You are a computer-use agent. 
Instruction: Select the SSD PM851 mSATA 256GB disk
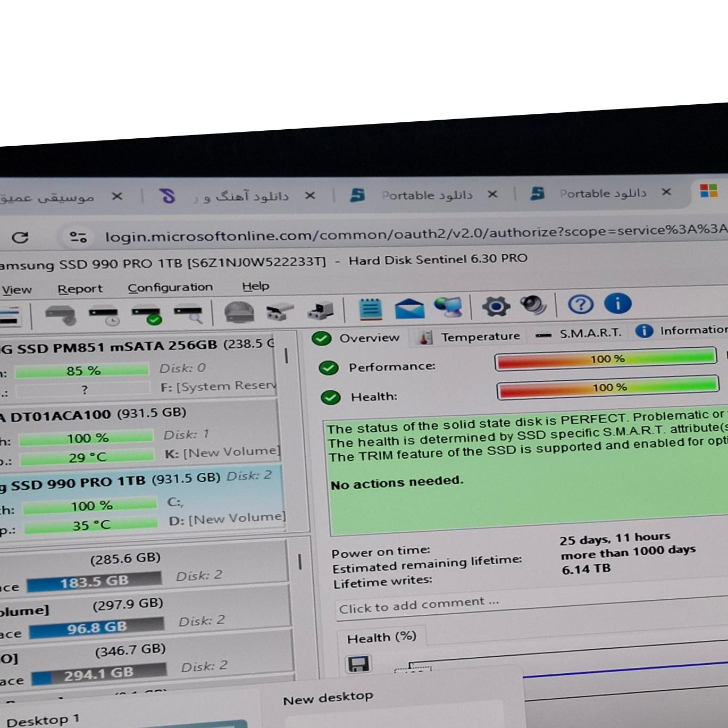(x=114, y=347)
